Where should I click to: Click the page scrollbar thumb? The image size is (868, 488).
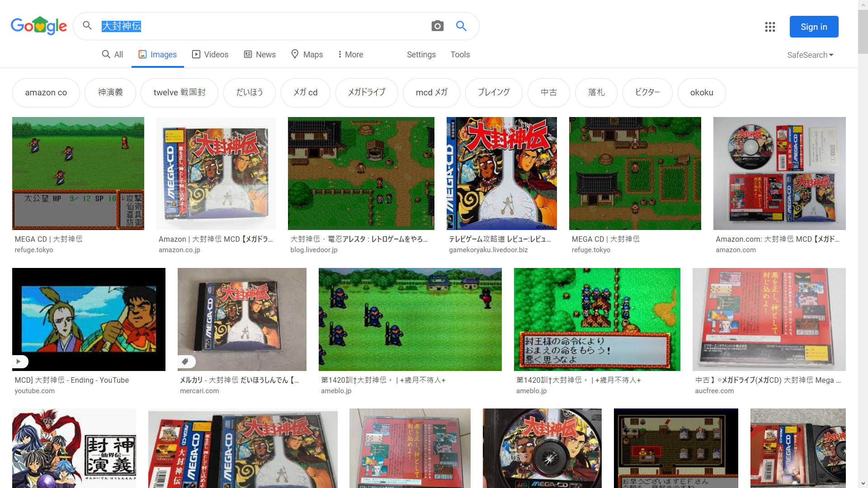click(x=863, y=32)
